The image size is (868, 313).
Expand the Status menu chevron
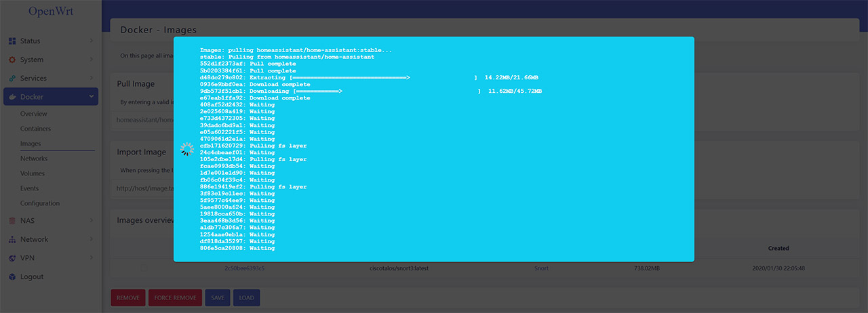[91, 41]
